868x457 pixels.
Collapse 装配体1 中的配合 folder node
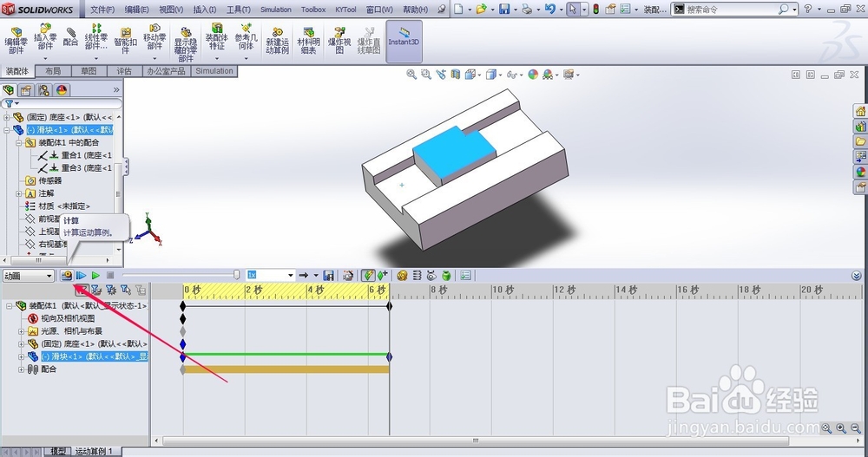pyautogui.click(x=18, y=143)
